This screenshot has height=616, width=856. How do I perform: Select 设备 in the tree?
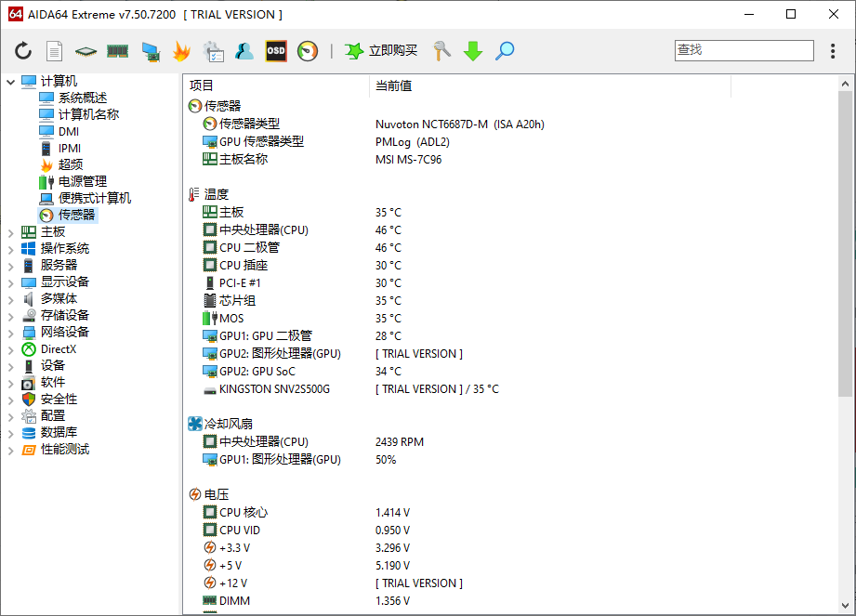(x=52, y=365)
